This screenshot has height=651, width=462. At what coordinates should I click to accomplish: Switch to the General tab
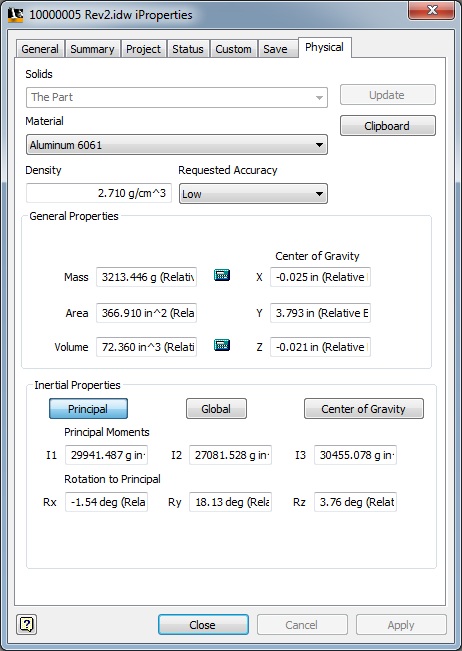[x=40, y=49]
